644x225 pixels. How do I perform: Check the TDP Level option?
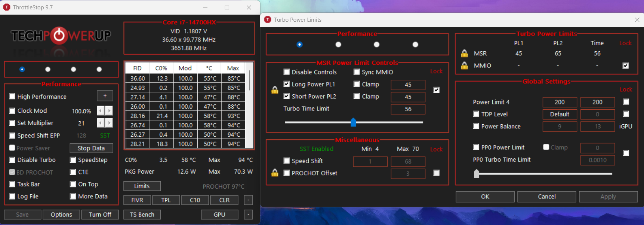pyautogui.click(x=476, y=114)
